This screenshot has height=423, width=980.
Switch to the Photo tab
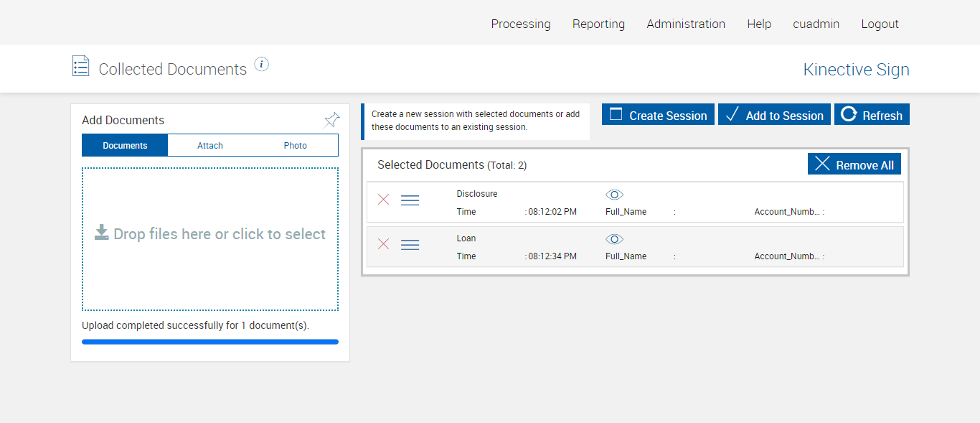[x=295, y=145]
